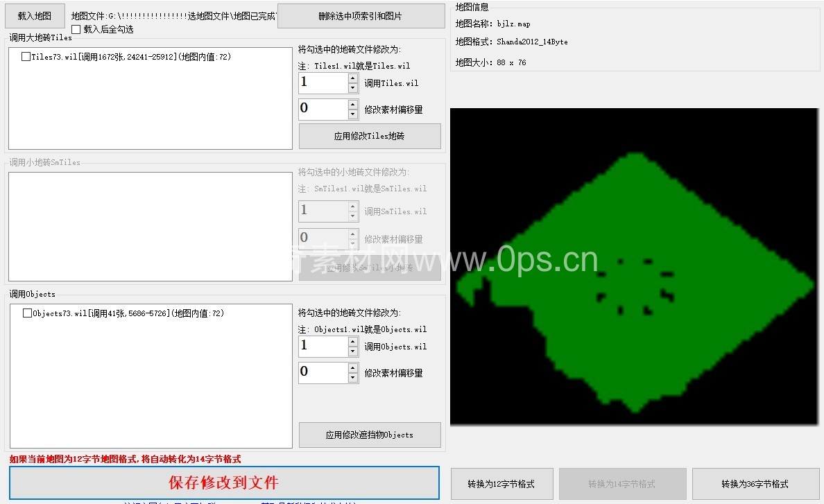The width and height of the screenshot is (824, 504).
Task: Enable the 载入后全勾选 checkbox
Action: point(76,30)
